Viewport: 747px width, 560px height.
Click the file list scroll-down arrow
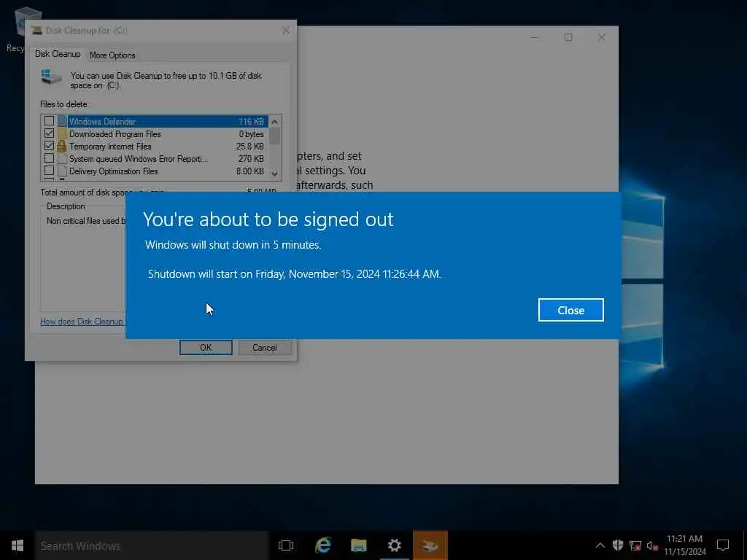tap(275, 174)
